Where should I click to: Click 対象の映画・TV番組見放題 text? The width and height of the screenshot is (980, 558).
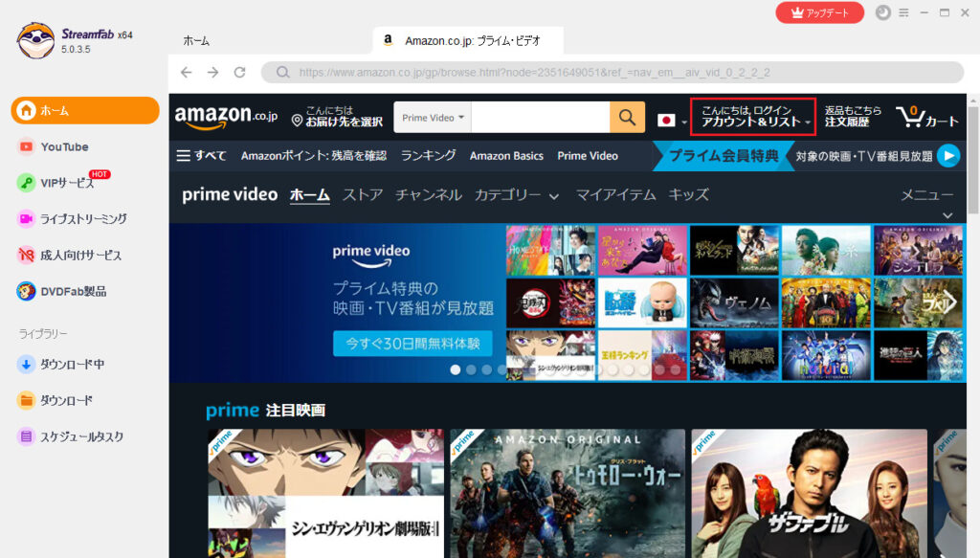coord(864,156)
